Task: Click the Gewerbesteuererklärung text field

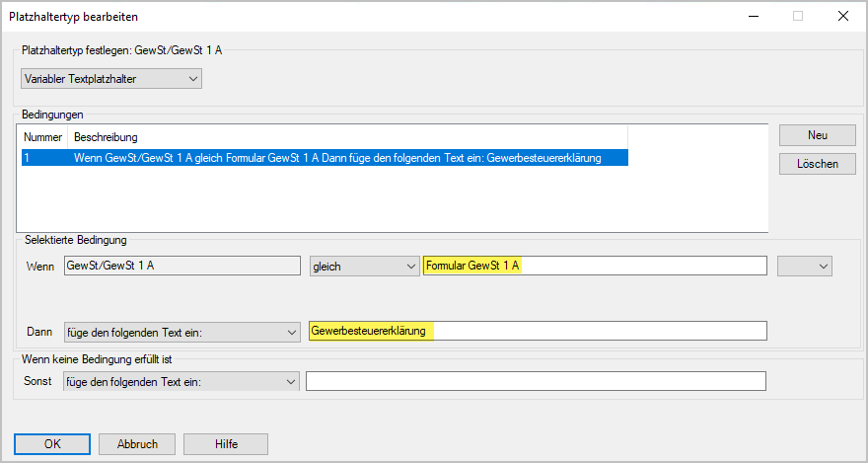Action: [537, 332]
